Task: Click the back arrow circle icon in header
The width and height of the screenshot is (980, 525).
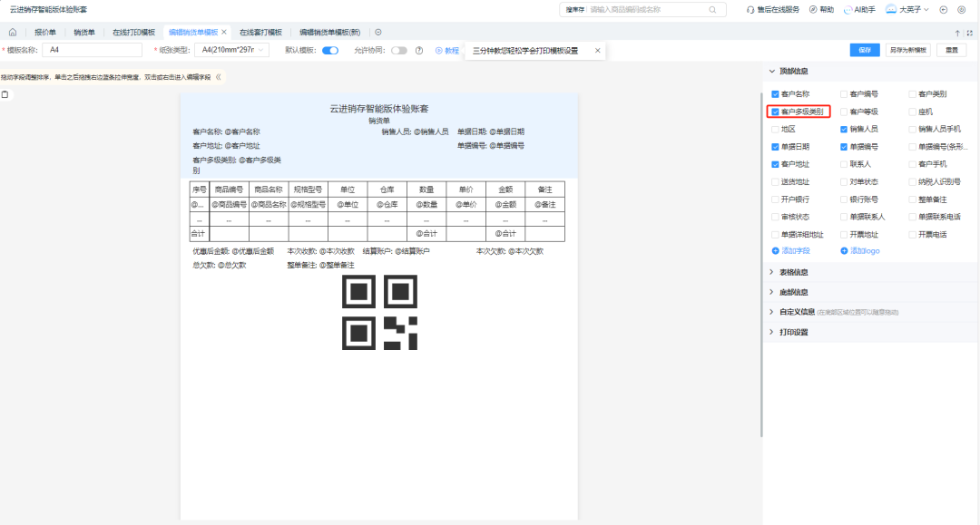Action: (944, 9)
